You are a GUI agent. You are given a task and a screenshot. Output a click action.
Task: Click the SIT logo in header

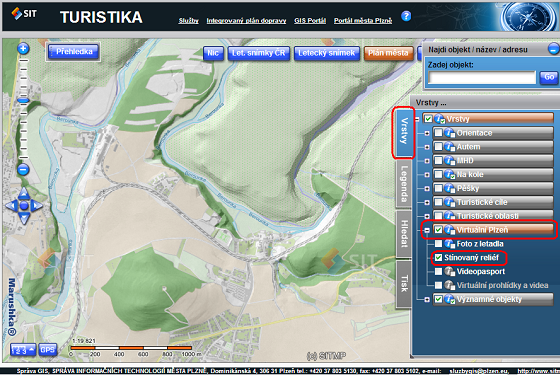(x=24, y=14)
